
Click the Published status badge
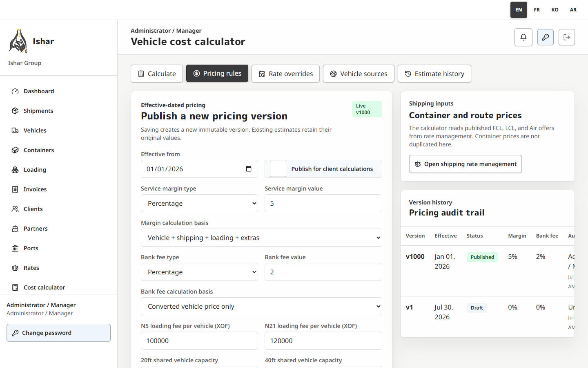click(482, 257)
